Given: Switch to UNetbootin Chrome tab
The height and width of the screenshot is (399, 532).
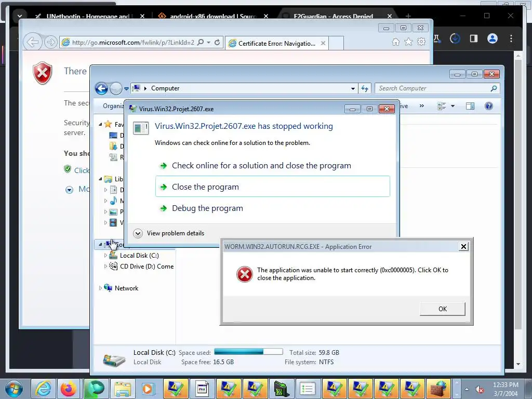Looking at the screenshot, I should point(88,16).
